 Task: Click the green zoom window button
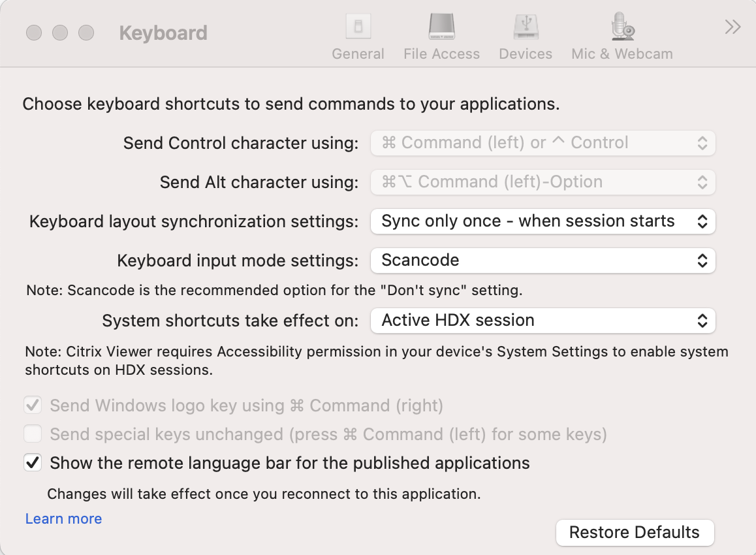(86, 33)
